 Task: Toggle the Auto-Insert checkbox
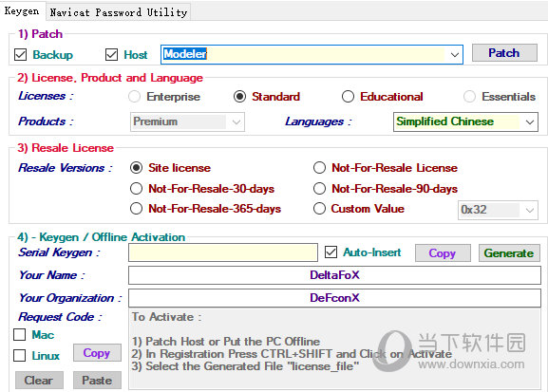(x=331, y=252)
